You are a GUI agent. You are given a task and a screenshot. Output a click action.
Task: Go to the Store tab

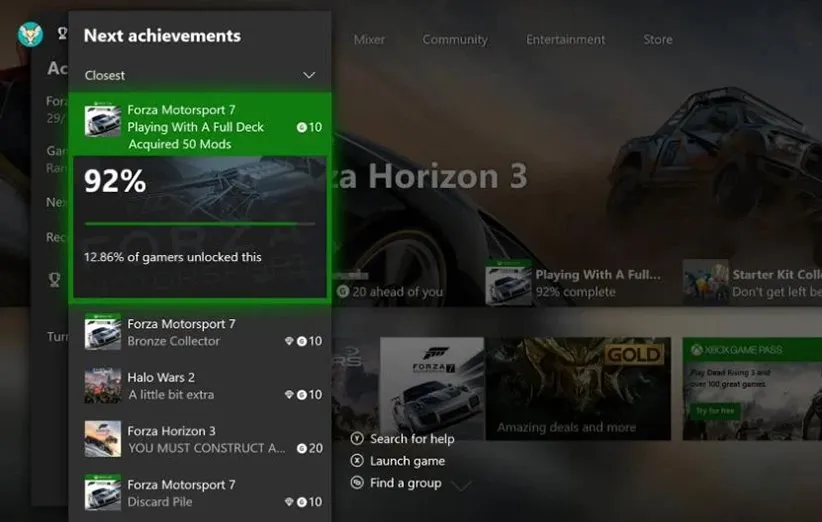pos(658,40)
